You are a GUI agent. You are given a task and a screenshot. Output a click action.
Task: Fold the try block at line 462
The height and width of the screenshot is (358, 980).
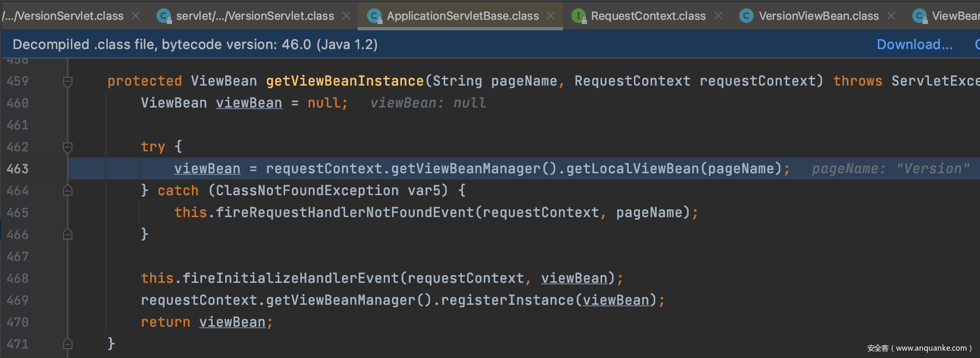pos(68,147)
